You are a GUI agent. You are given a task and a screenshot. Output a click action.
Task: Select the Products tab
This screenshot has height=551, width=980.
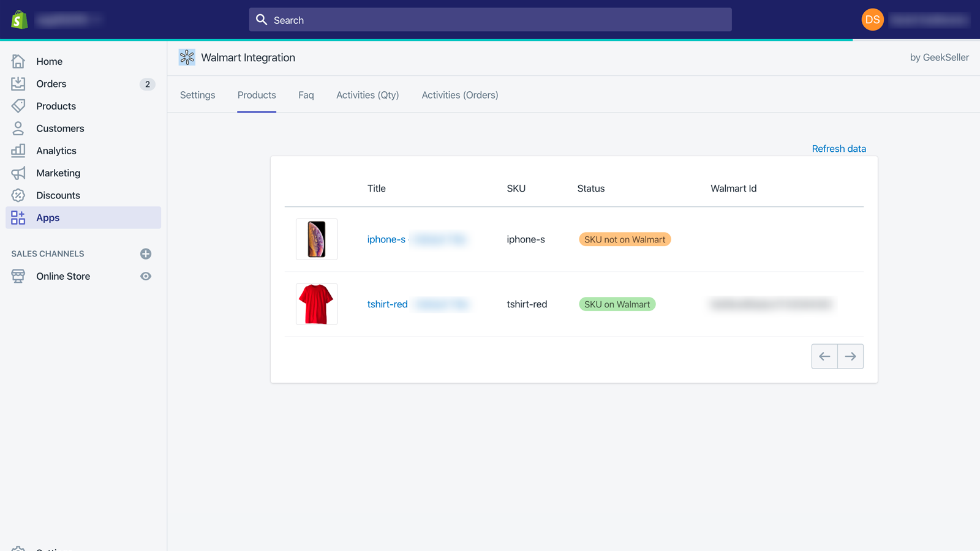257,95
